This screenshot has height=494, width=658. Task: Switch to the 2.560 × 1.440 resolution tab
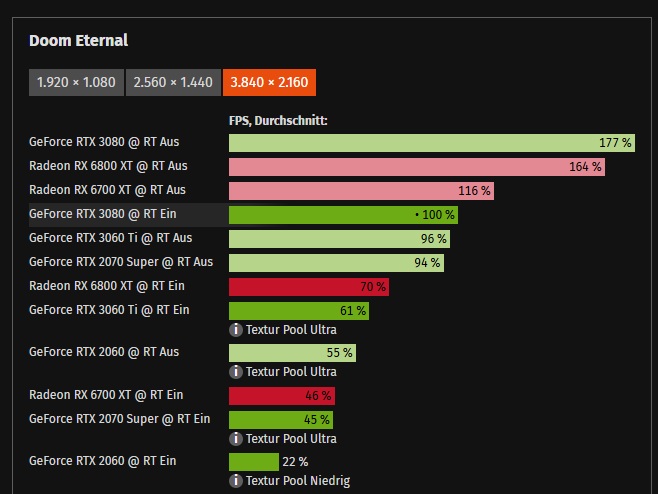point(173,82)
